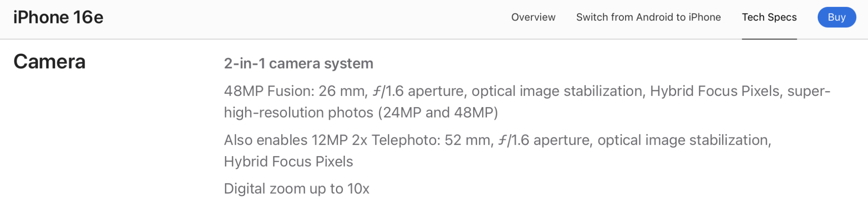Click ƒ/1.6 aperture in the 48MP Fusion line
The width and height of the screenshot is (868, 203).
click(x=418, y=91)
